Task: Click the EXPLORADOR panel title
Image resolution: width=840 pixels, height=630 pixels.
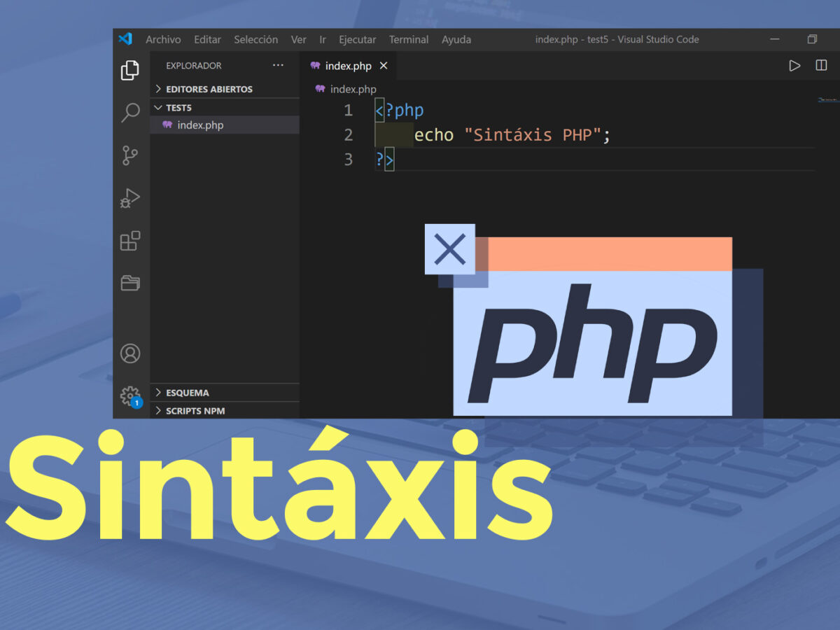Action: point(194,66)
